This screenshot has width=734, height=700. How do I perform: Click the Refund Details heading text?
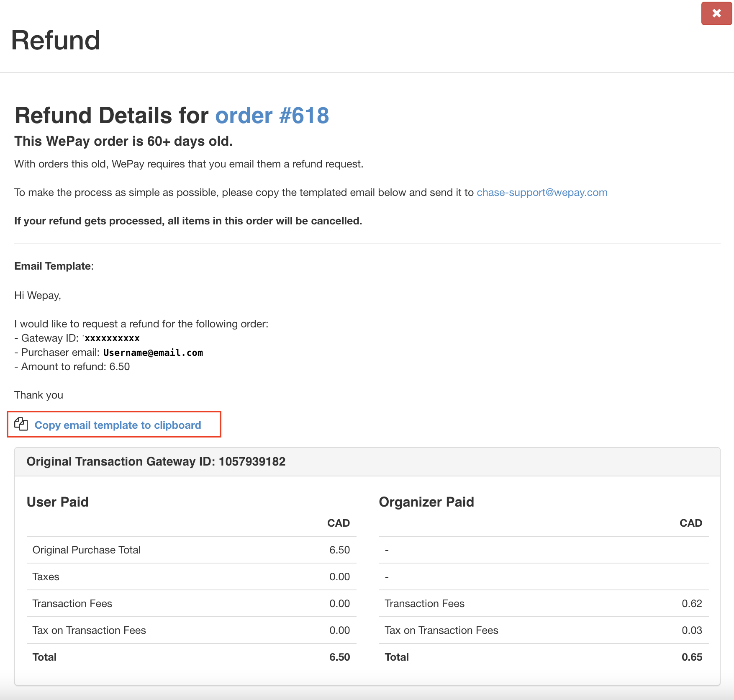pos(111,116)
